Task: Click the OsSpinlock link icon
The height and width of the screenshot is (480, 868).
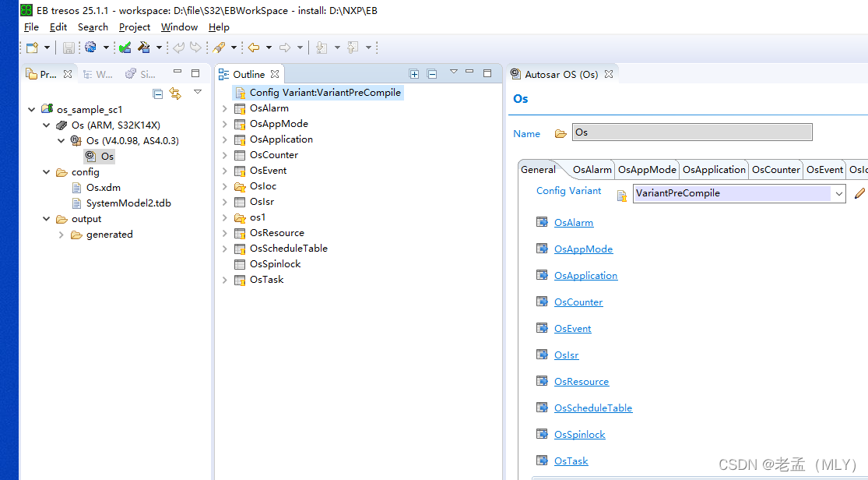Action: click(x=542, y=433)
